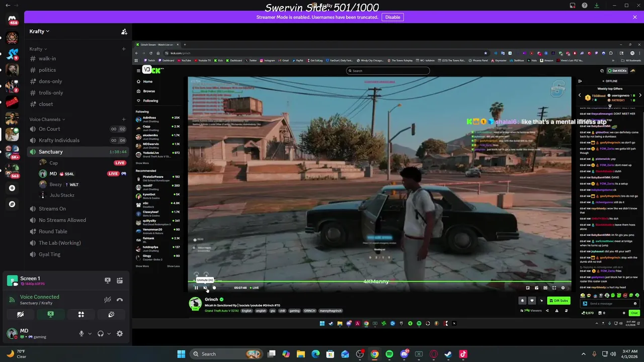Open the walk-in text channel
The width and height of the screenshot is (644, 362).
pos(78,58)
